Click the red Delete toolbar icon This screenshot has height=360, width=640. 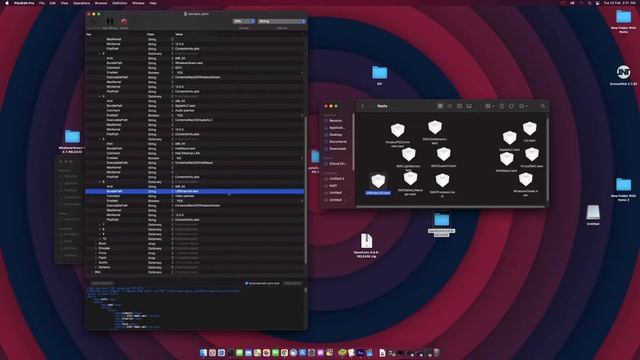(x=124, y=21)
